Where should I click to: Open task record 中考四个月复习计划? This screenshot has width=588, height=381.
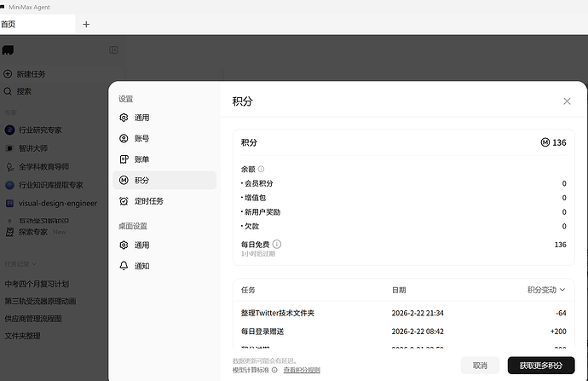click(x=37, y=284)
